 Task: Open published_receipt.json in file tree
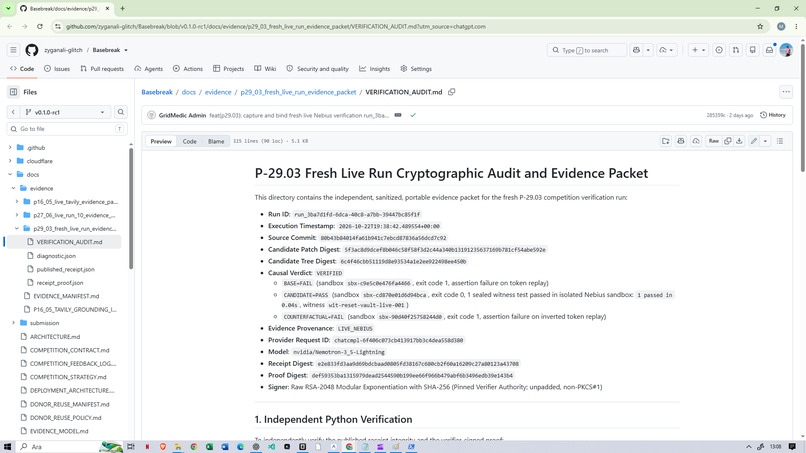65,269
